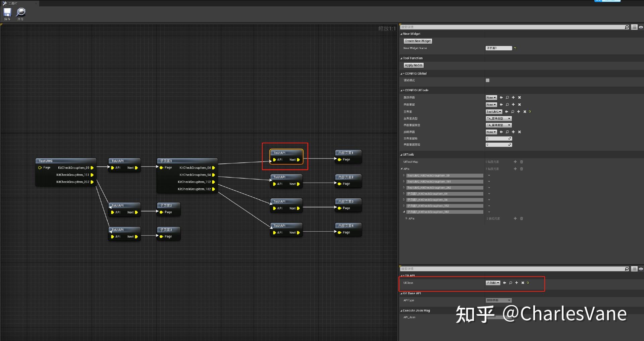644x341 pixels.
Task: Click the Create New Widget button
Action: (417, 41)
